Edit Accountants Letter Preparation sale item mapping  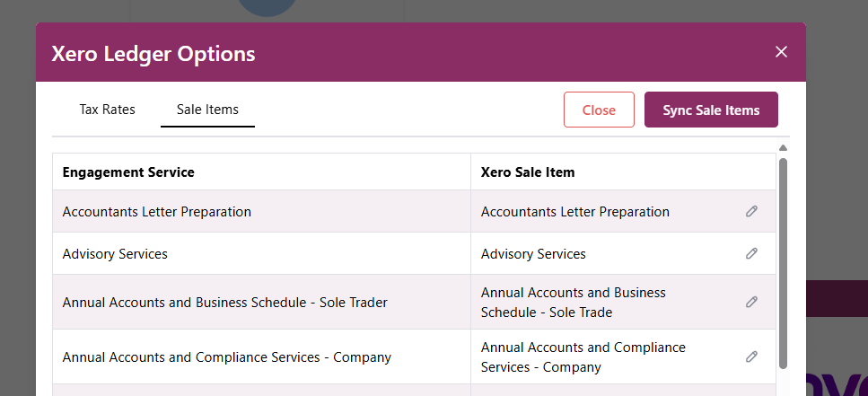pos(751,212)
